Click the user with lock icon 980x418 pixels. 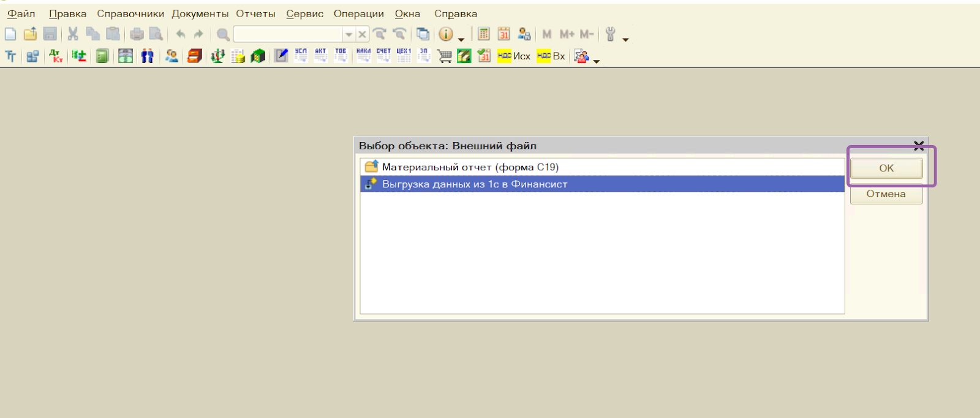coord(524,34)
